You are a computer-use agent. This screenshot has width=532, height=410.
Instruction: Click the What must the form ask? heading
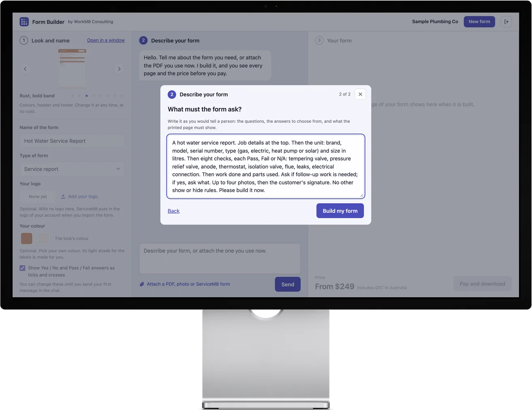pyautogui.click(x=205, y=109)
